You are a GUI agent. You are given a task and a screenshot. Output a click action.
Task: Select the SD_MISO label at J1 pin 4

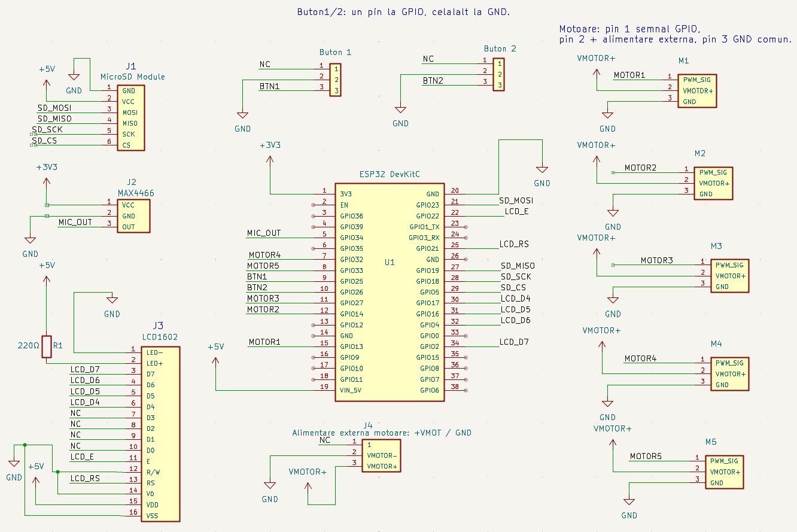tap(54, 118)
